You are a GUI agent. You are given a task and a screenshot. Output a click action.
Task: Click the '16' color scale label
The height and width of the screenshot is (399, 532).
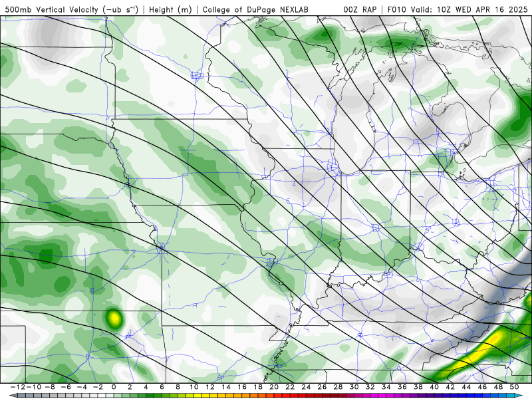point(242,387)
